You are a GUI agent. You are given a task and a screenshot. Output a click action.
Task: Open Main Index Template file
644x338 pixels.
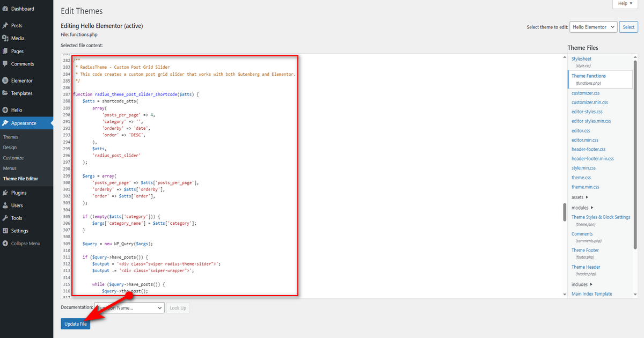(592, 294)
